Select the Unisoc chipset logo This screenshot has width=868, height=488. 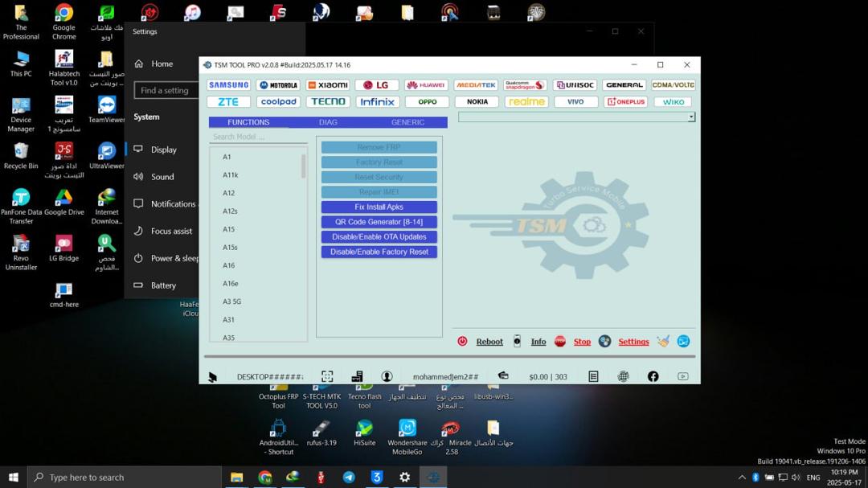[575, 84]
